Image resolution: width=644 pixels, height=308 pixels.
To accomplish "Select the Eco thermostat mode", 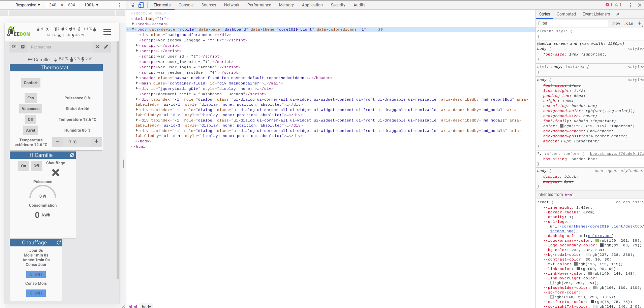I will (31, 98).
